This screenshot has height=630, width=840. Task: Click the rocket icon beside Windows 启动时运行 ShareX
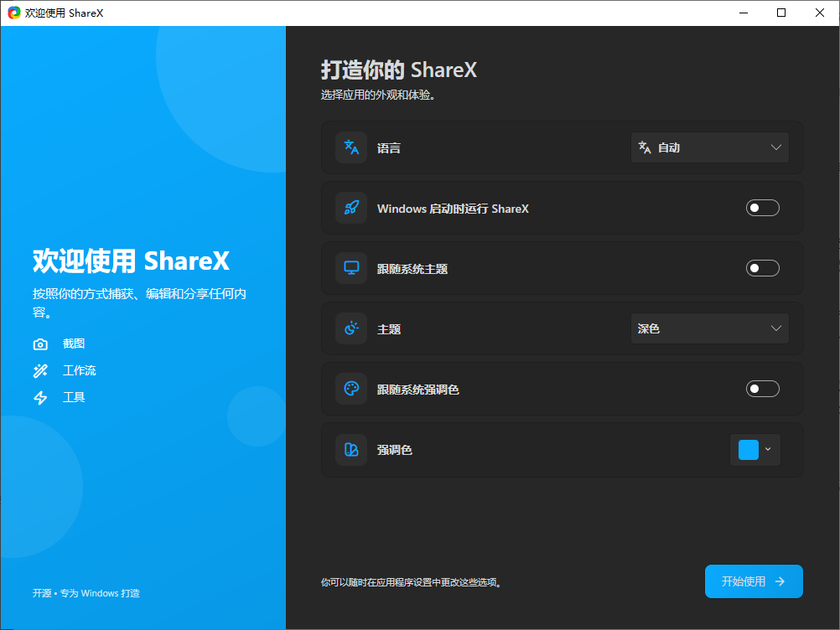(x=351, y=208)
